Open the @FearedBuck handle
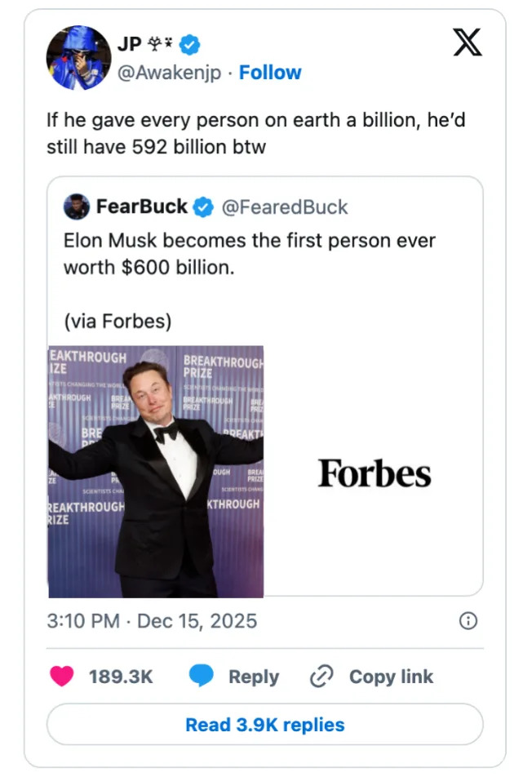Viewport: 532px width, 777px height. (x=285, y=207)
